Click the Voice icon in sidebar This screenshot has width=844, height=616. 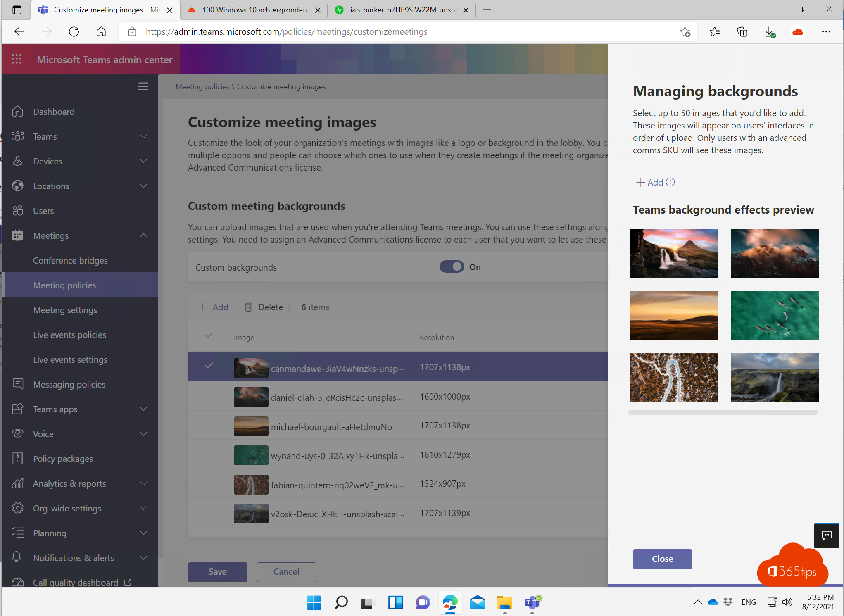tap(18, 433)
